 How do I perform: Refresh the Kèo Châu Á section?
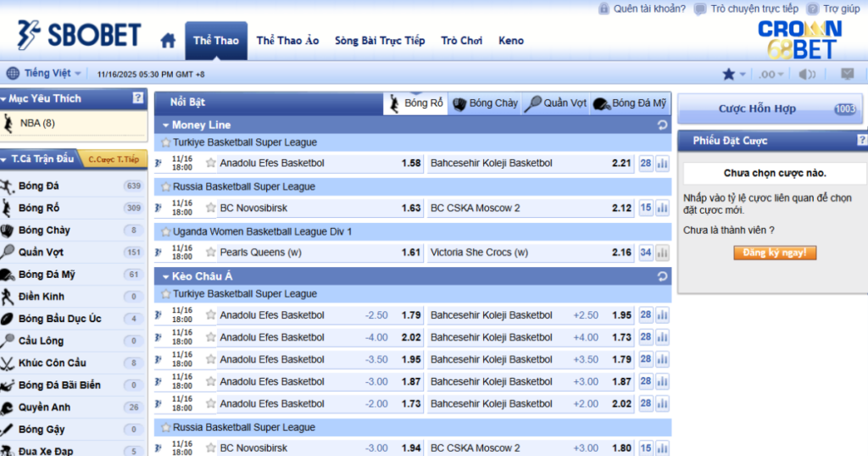662,276
